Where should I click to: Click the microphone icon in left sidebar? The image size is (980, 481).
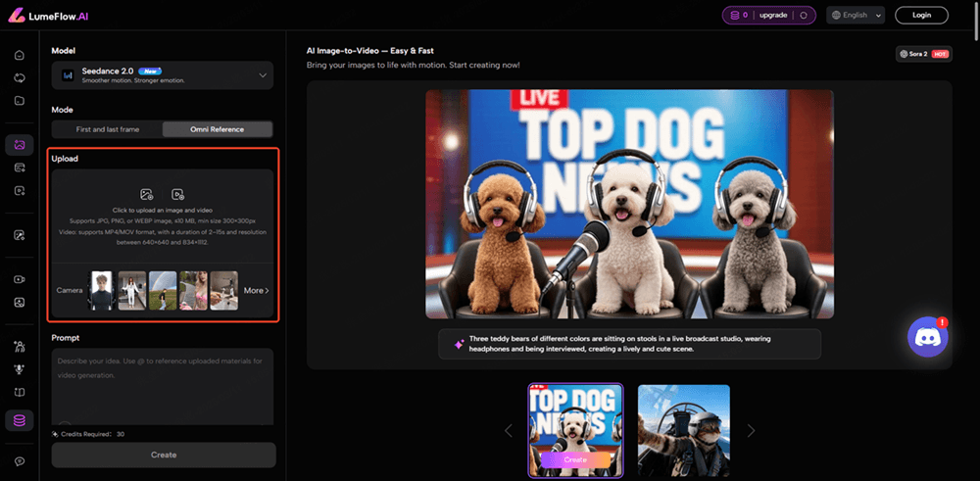20,369
